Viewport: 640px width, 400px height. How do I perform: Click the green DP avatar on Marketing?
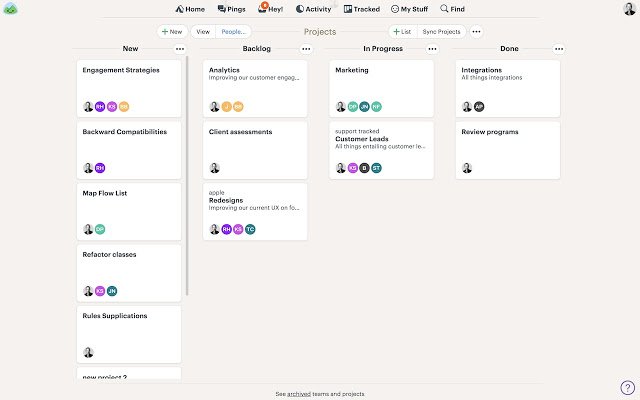point(353,107)
